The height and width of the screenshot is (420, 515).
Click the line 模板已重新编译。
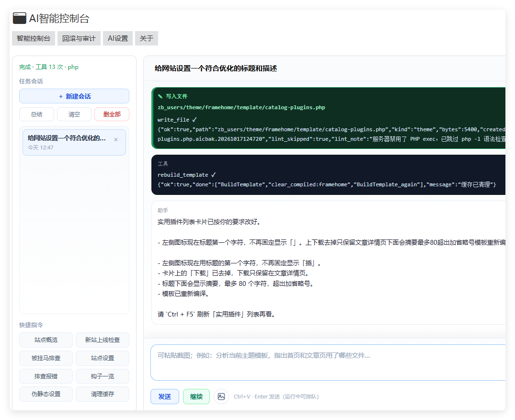[184, 294]
